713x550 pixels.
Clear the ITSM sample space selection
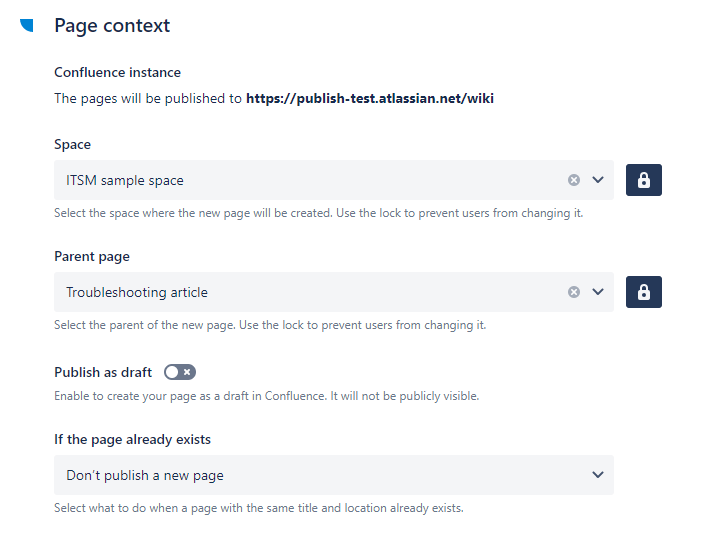(x=574, y=180)
